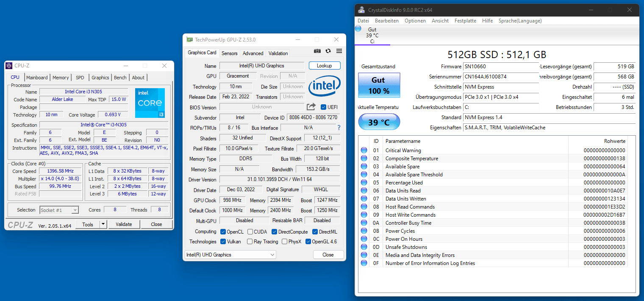Toggle the UEFI checkbox
Viewport: 644px width, 301px height.
[323, 107]
